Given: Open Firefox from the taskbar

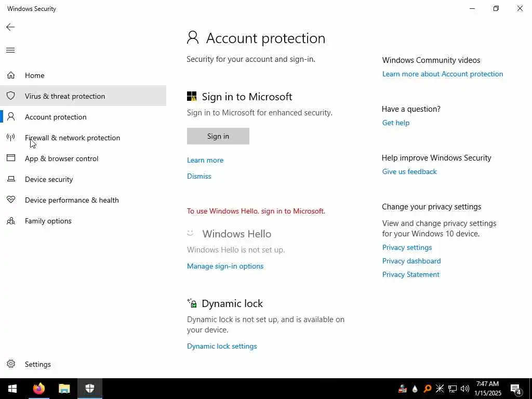Looking at the screenshot, I should click(39, 389).
